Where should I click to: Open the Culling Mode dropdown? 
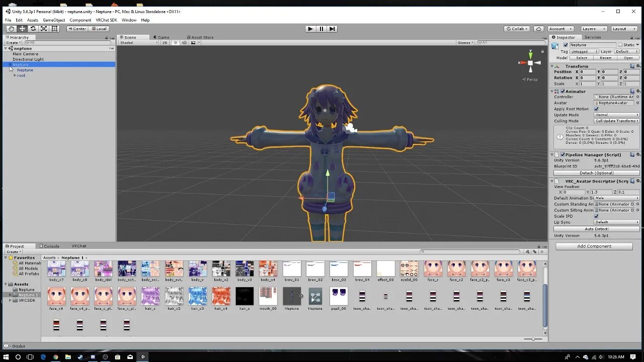point(617,121)
